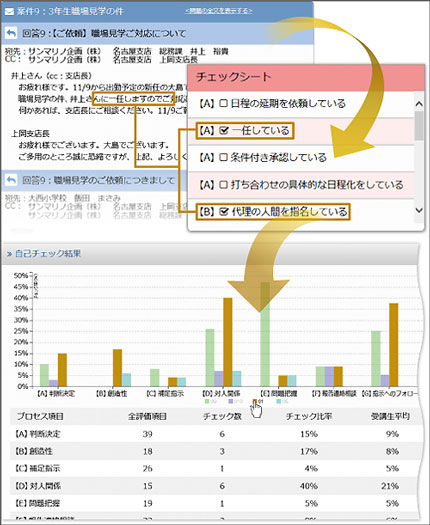This screenshot has height=525, width=430.
Task: Click the orange bar for 【B】創造性
Action: 117,368
